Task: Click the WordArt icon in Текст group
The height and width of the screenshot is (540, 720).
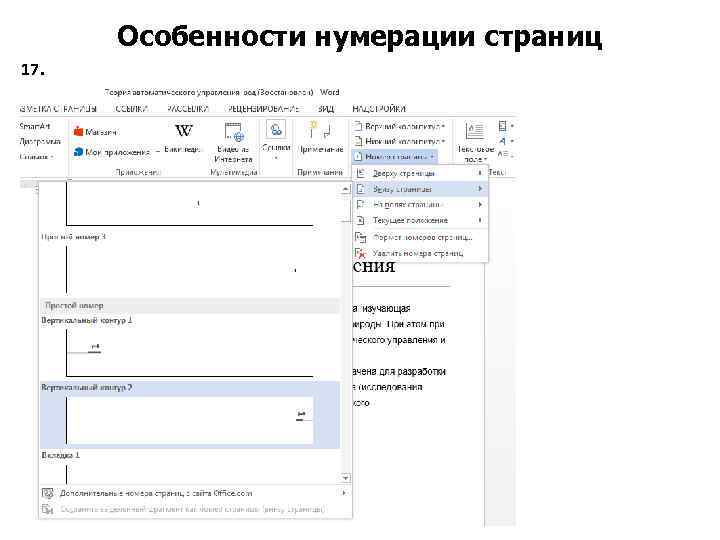Action: [x=502, y=141]
